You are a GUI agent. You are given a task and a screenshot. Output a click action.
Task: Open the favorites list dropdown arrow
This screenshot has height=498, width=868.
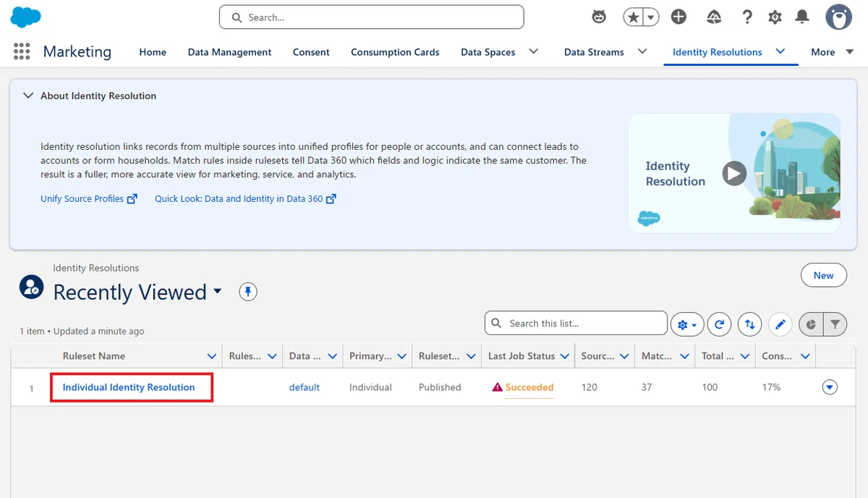pos(651,17)
